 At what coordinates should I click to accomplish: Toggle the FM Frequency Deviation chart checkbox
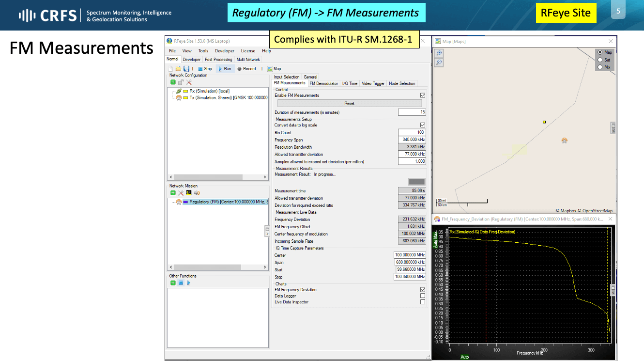[x=423, y=290]
